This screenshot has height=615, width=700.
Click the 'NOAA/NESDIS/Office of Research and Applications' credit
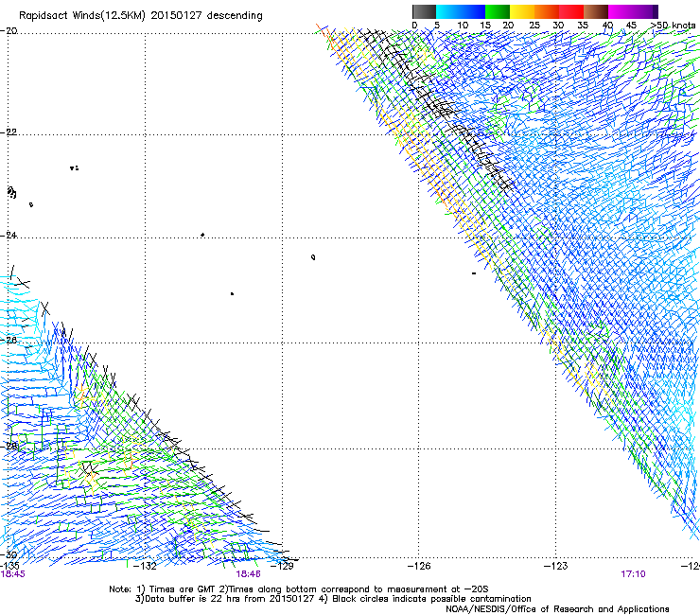557,609
